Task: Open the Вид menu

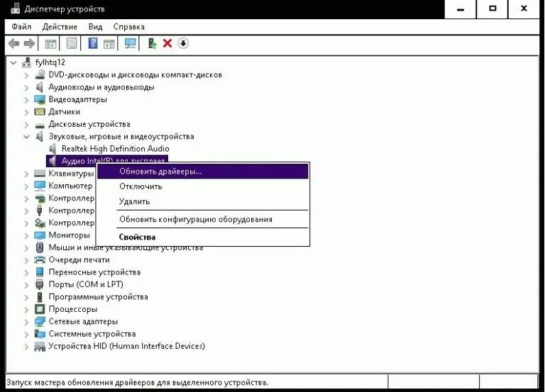Action: click(x=95, y=27)
